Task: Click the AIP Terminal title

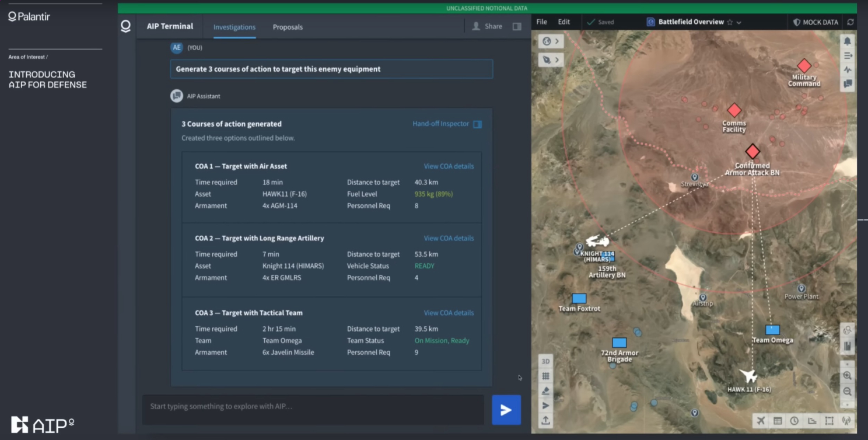Action: 170,26
